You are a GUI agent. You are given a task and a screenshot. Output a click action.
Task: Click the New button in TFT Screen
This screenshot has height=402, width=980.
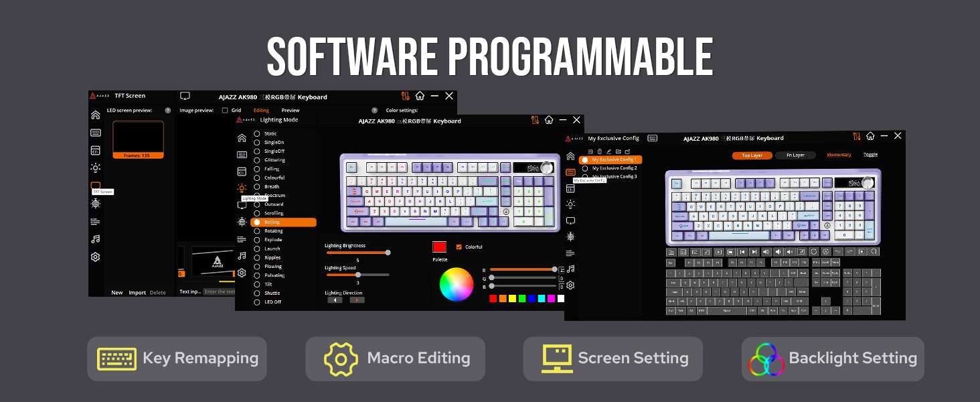[117, 293]
